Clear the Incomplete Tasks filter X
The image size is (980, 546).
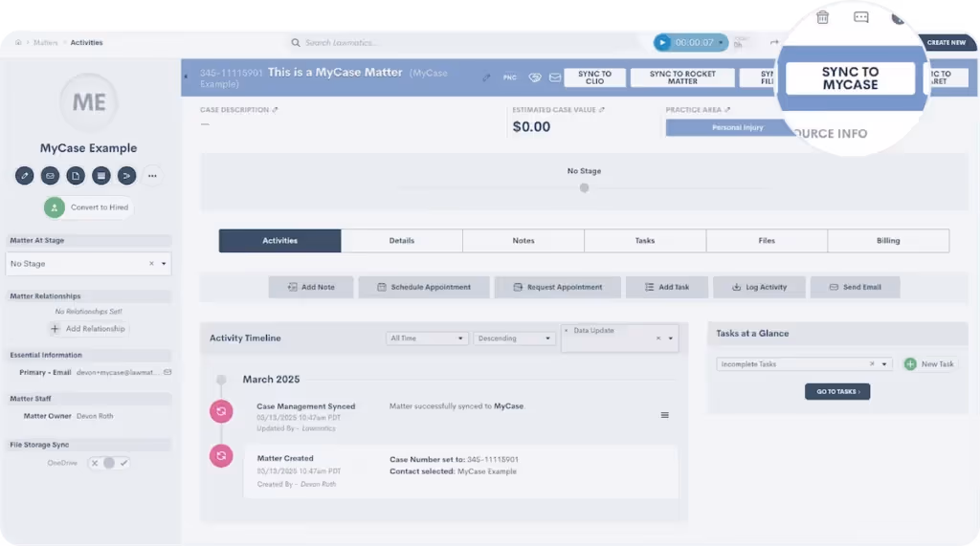click(x=872, y=364)
